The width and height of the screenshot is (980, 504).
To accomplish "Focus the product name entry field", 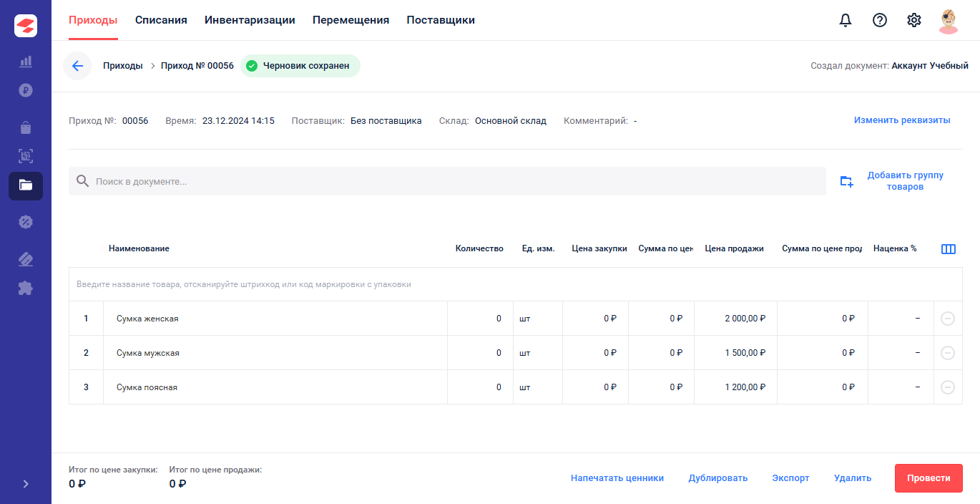I will [x=516, y=284].
